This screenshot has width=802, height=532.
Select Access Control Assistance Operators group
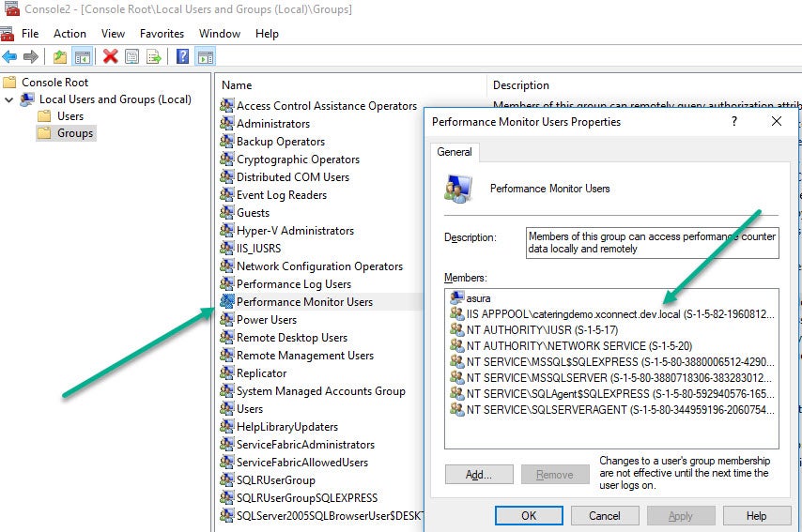click(327, 106)
